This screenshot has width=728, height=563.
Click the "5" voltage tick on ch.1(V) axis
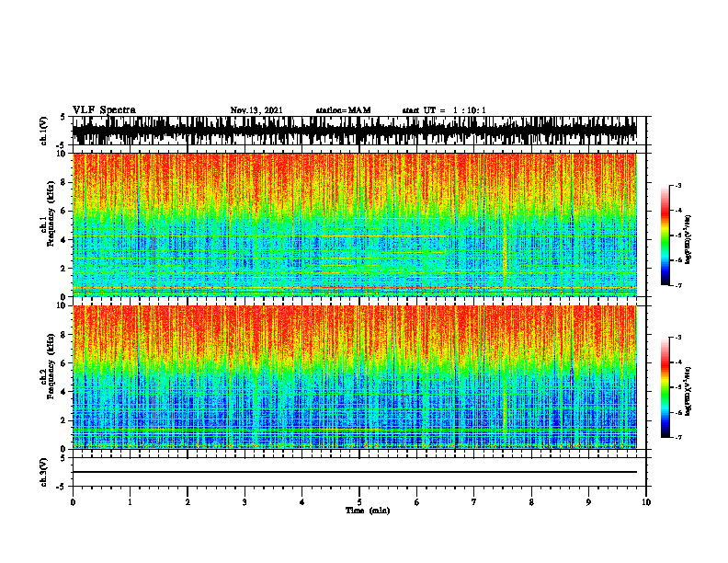[63, 117]
